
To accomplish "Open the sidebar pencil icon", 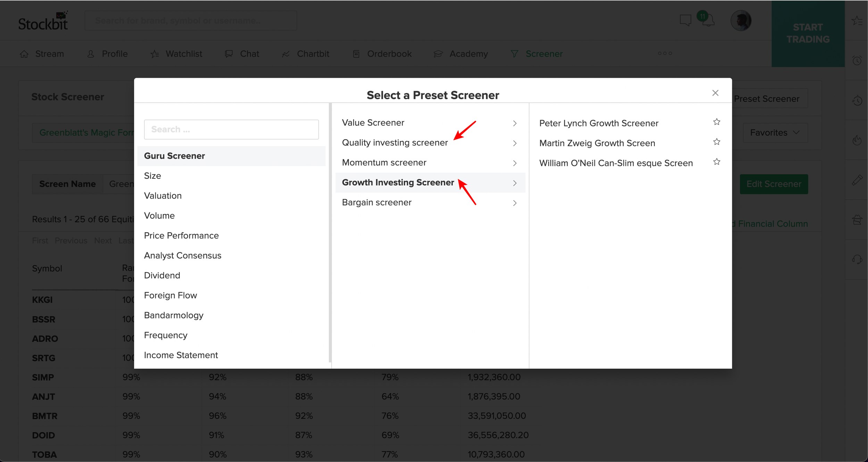I will pos(857,180).
